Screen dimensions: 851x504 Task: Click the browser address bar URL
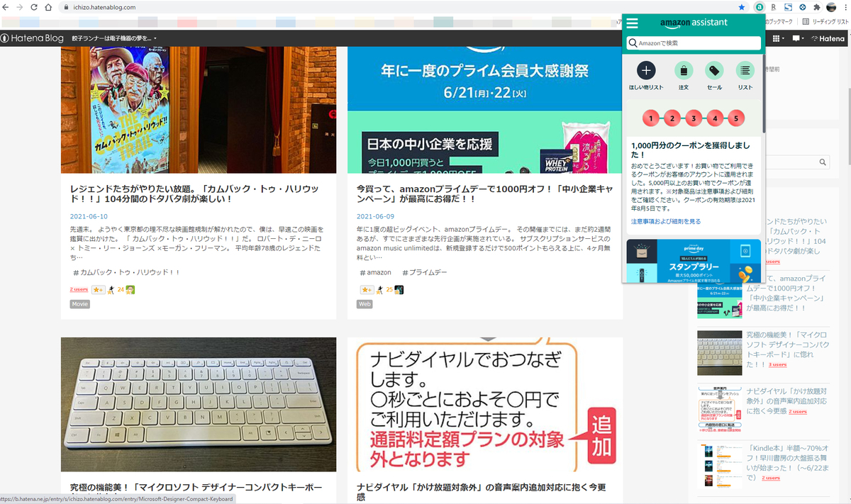[x=105, y=7]
